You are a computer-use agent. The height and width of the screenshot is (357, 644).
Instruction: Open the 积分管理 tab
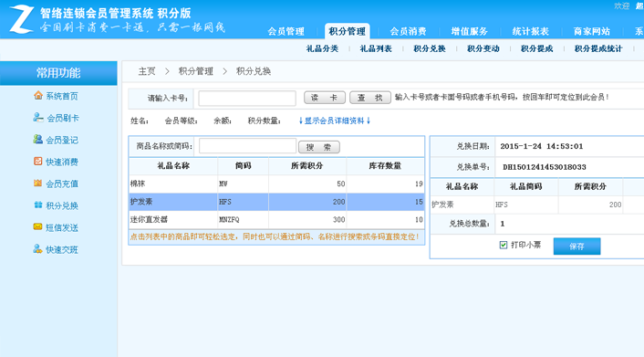point(347,31)
